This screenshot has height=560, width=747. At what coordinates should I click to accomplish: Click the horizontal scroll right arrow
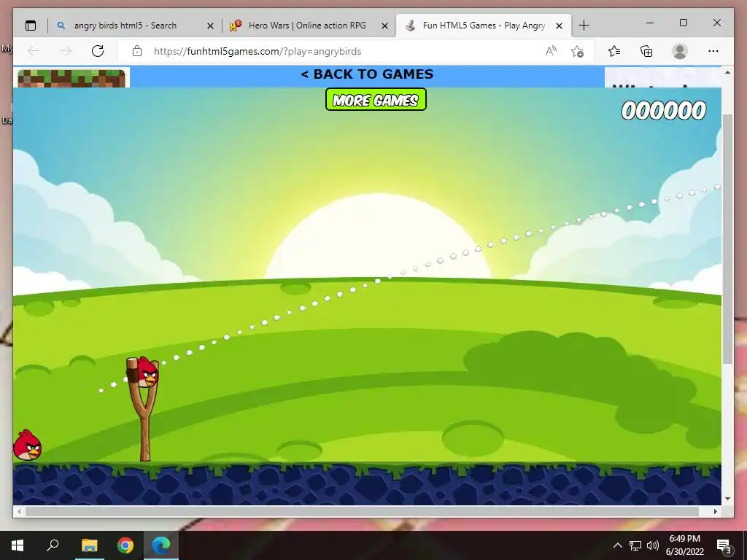716,511
